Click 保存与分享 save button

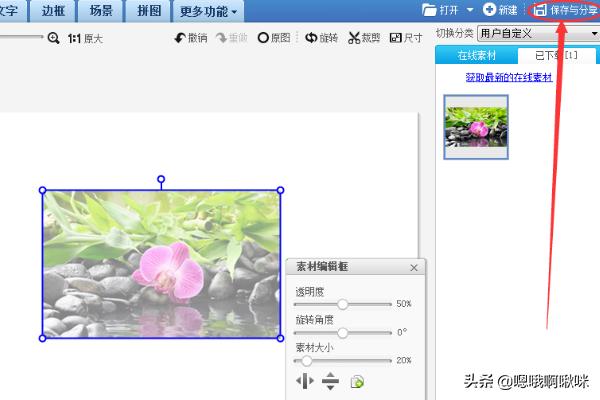coord(566,10)
